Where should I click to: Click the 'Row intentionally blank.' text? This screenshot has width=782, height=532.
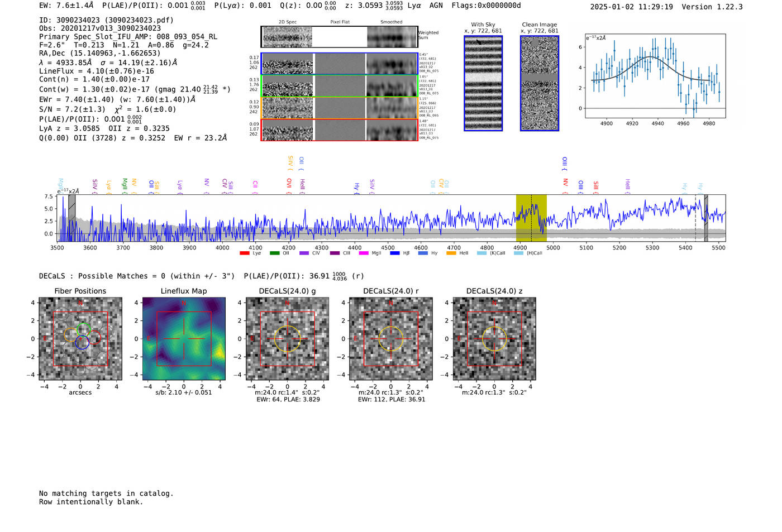tap(91, 502)
